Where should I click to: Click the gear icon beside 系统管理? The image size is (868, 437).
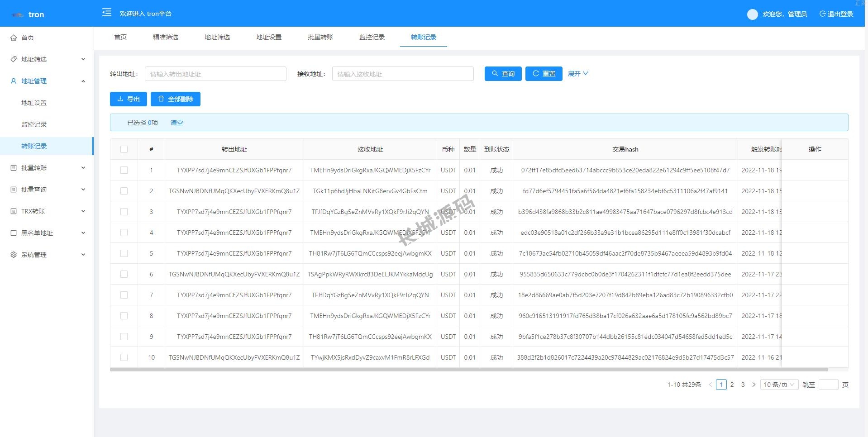click(x=14, y=255)
